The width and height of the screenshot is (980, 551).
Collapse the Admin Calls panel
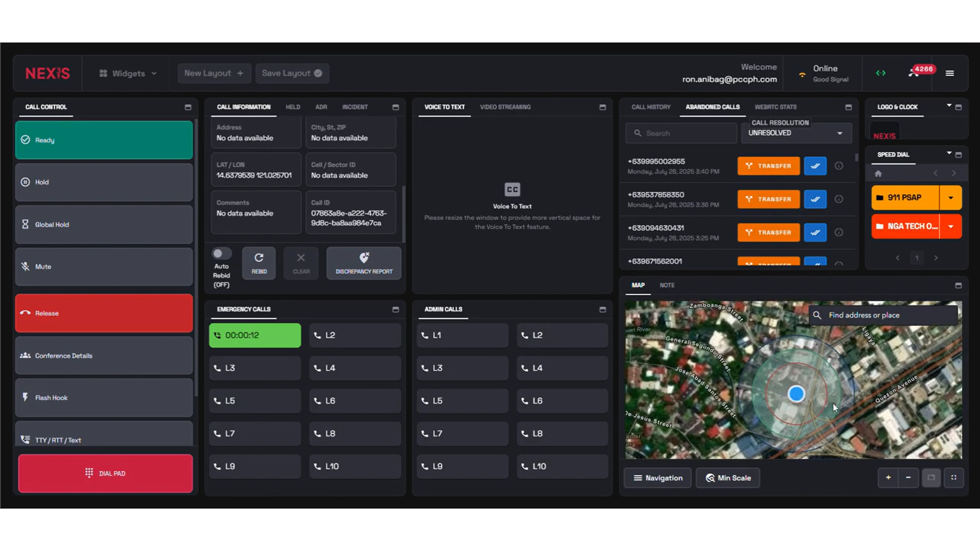(603, 310)
